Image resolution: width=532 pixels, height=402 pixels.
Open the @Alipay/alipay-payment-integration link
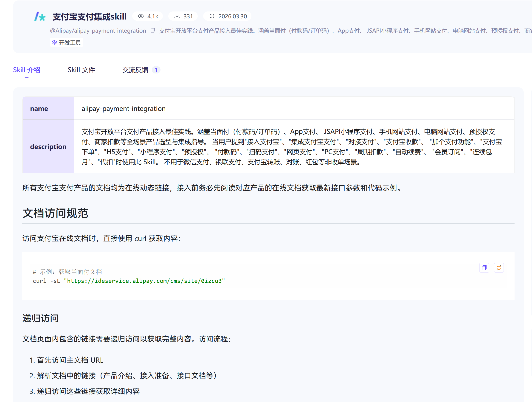click(98, 31)
